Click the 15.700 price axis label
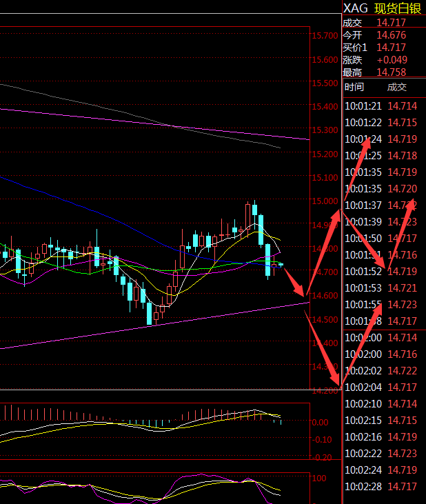Image resolution: width=426 pixels, height=504 pixels. [x=325, y=36]
